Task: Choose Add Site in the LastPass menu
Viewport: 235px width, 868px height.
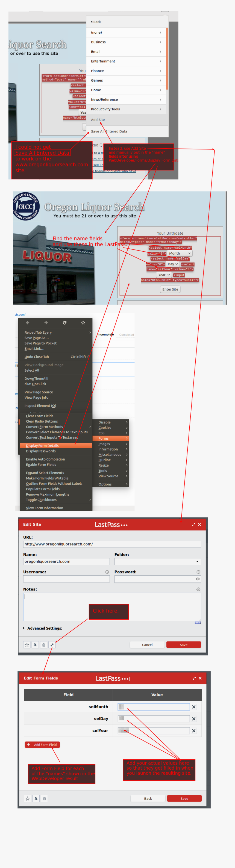Action: point(127,120)
